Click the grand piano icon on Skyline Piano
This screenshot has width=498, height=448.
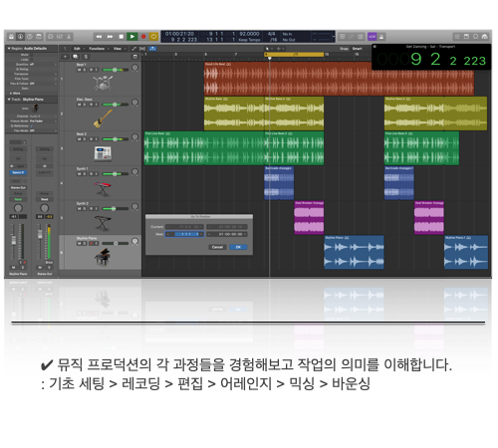pyautogui.click(x=103, y=258)
